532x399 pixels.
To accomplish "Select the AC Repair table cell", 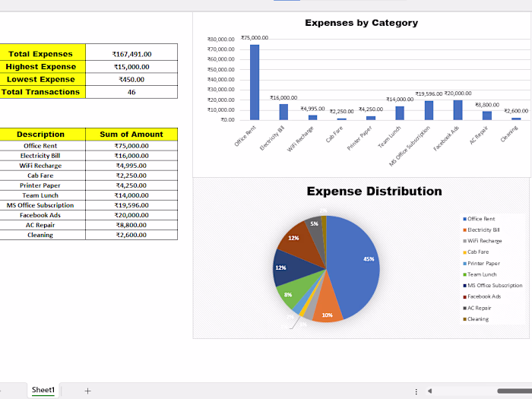I will point(43,225).
